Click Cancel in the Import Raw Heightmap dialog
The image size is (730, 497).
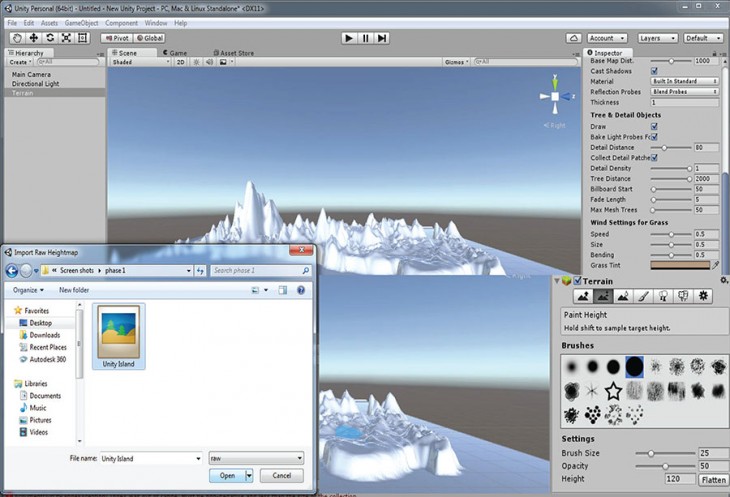pyautogui.click(x=281, y=476)
